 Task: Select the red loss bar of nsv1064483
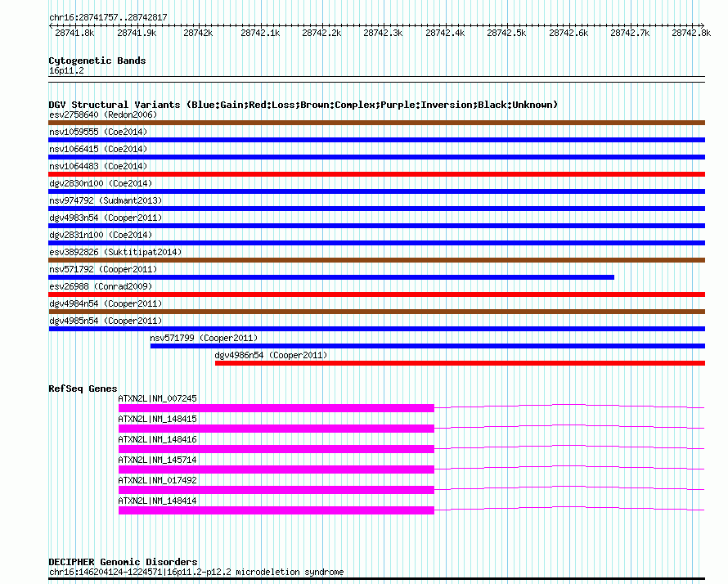376,174
